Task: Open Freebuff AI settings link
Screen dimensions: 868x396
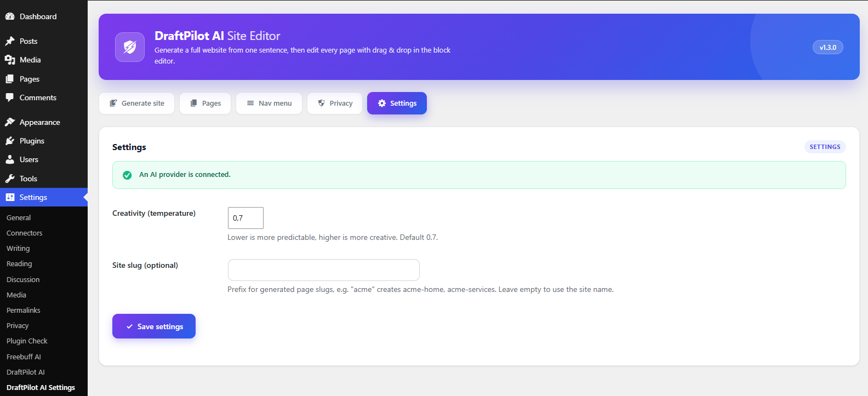Action: pos(24,357)
